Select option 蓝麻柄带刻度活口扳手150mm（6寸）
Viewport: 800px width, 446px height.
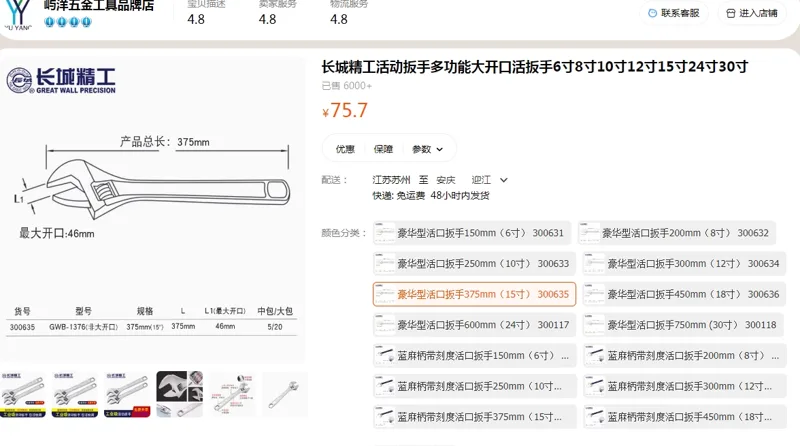tap(474, 356)
